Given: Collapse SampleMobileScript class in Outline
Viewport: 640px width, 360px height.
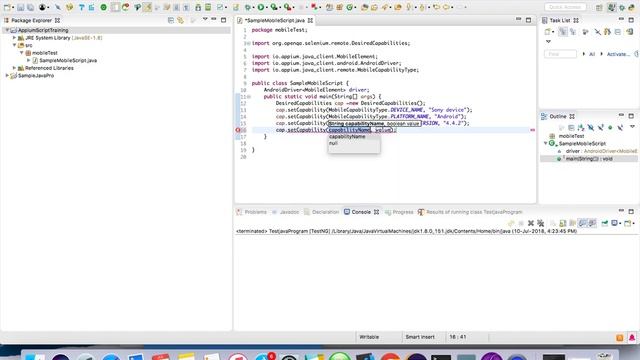Looking at the screenshot, I should point(546,143).
